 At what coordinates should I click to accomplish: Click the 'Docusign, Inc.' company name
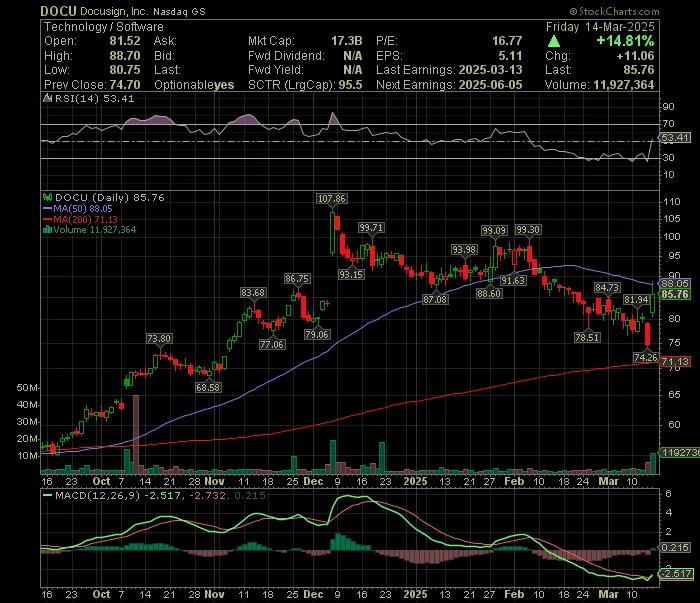(x=114, y=11)
